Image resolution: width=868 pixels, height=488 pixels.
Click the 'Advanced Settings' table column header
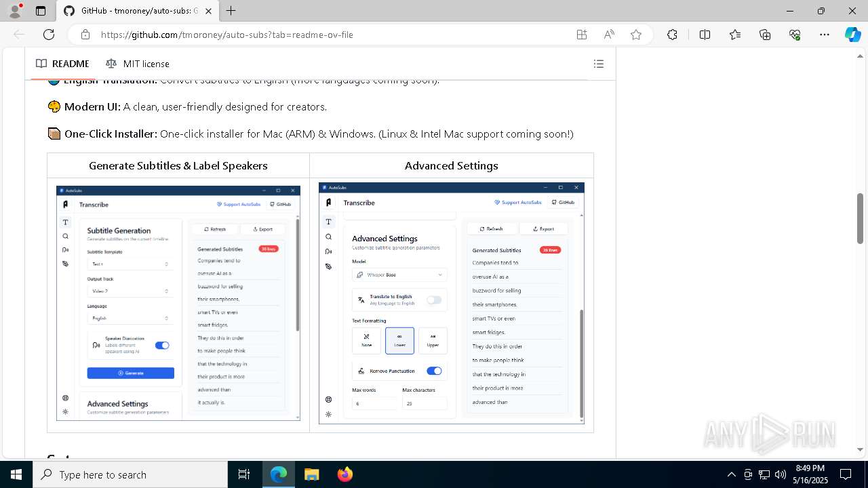452,165
